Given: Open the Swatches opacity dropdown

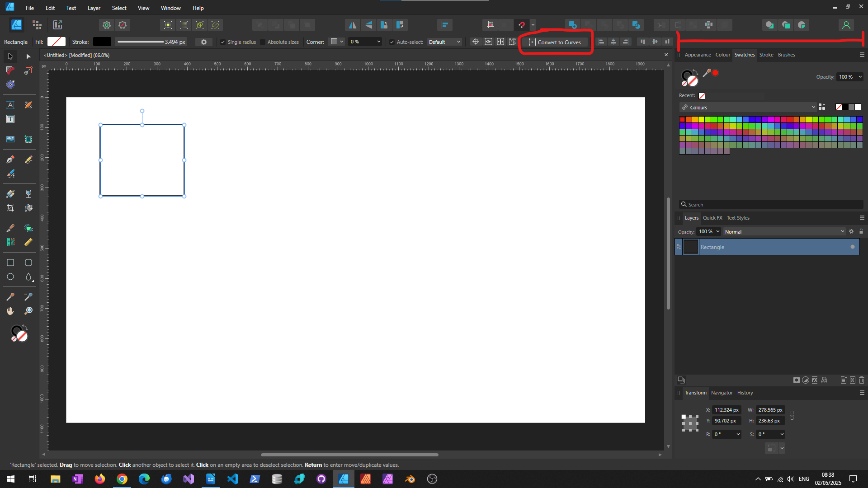Looking at the screenshot, I should pos(860,77).
